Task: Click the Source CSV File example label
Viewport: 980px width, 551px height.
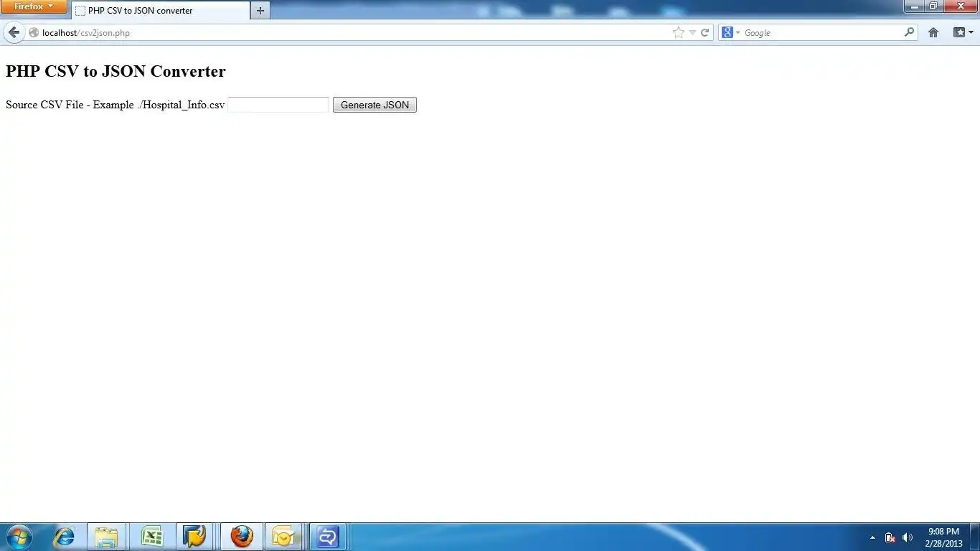Action: pyautogui.click(x=115, y=105)
